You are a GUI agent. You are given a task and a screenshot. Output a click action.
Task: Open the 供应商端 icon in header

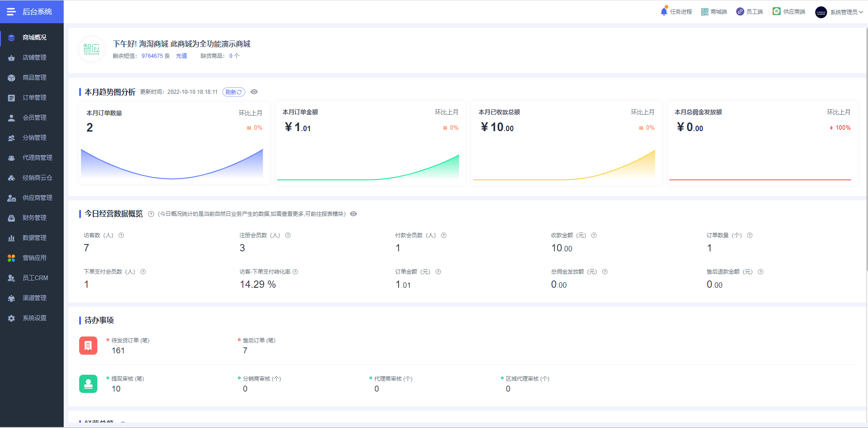point(777,11)
